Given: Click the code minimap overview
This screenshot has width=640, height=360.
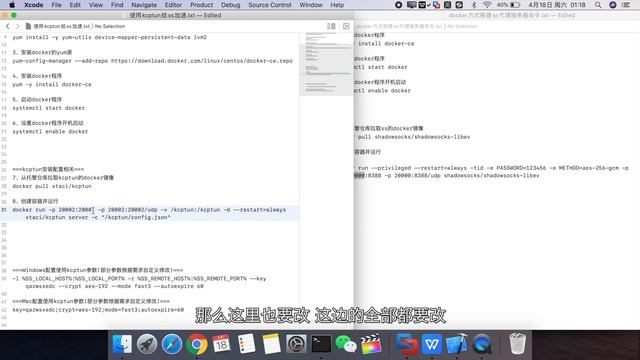Looking at the screenshot, I should [327, 64].
